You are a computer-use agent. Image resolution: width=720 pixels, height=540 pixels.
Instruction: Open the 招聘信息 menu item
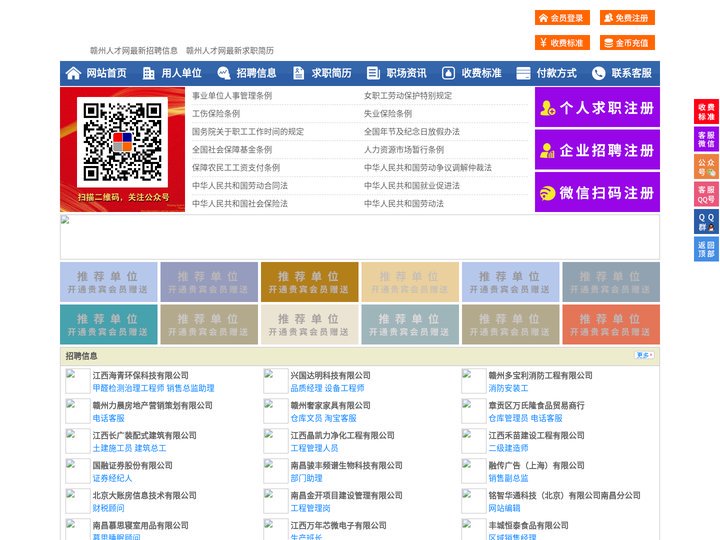(256, 73)
